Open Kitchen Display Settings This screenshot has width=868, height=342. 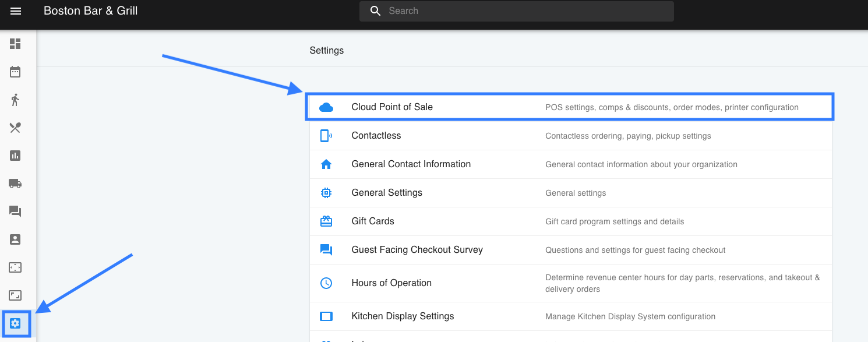[403, 316]
